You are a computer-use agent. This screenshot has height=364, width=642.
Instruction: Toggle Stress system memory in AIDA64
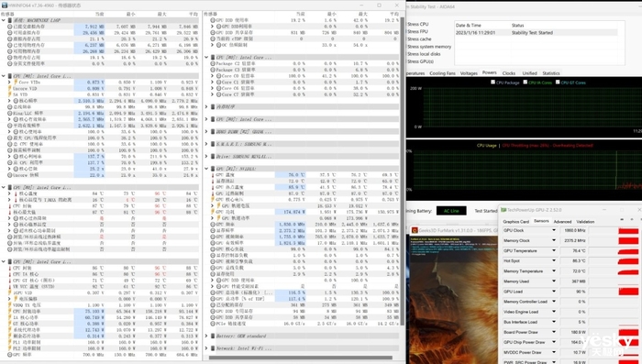[x=428, y=47]
